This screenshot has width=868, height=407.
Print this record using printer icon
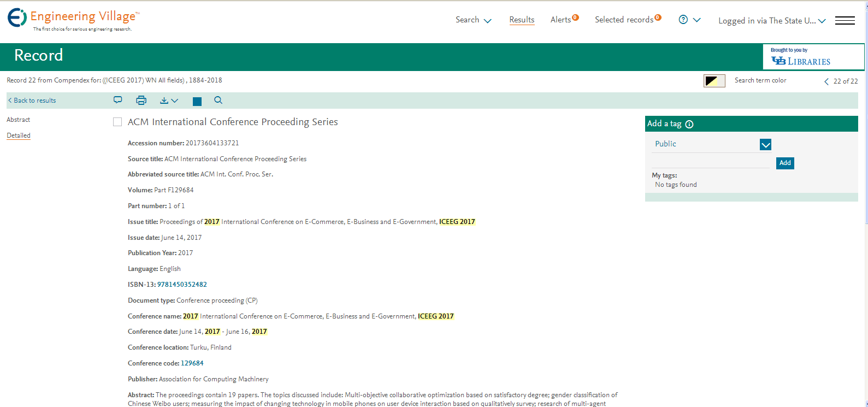point(141,100)
